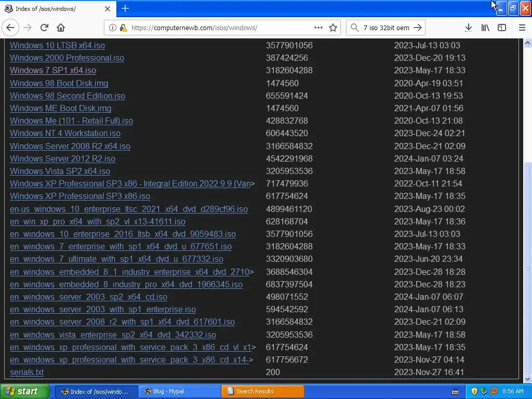Click the on-screen keyboard taskbar icon

coord(455,392)
